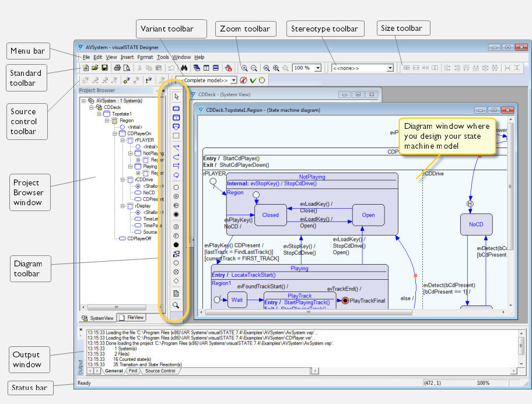Select the curved transition tool
The width and height of the screenshot is (532, 404).
pos(176,157)
